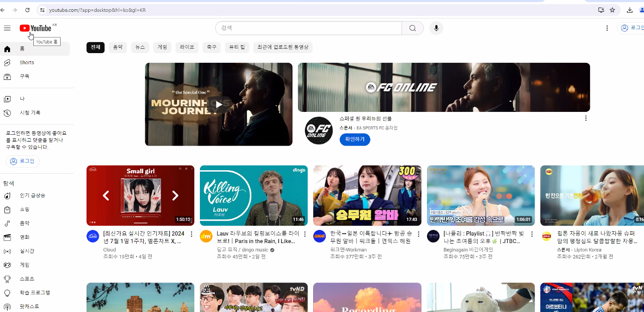The image size is (644, 312).
Task: Select the 전체 filter chip
Action: pos(95,47)
